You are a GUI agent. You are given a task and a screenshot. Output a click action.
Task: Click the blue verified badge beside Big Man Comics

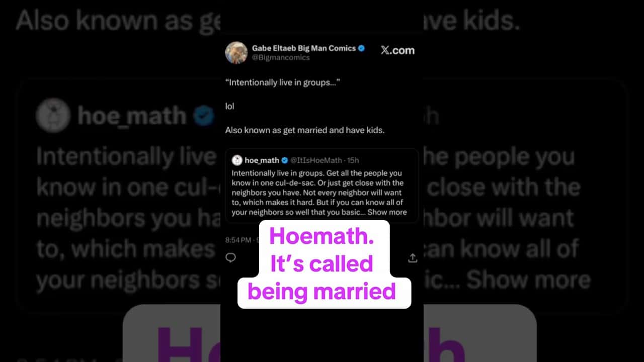[361, 48]
